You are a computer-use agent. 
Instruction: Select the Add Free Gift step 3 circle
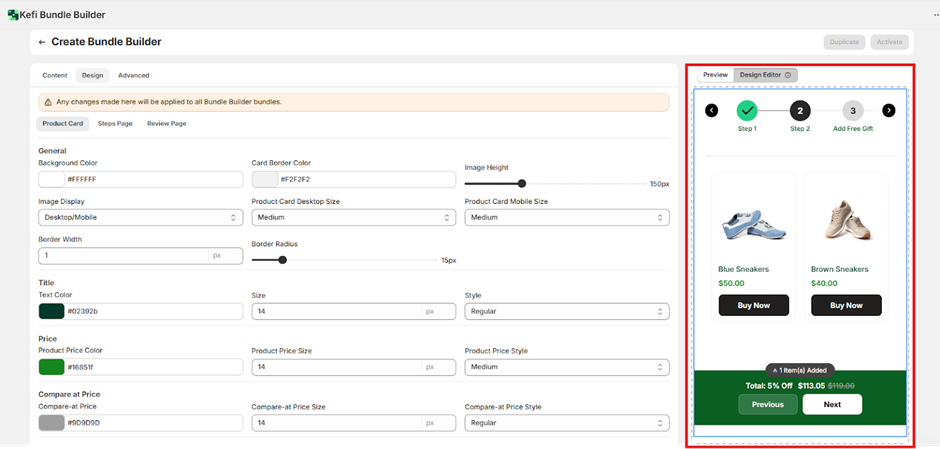852,110
